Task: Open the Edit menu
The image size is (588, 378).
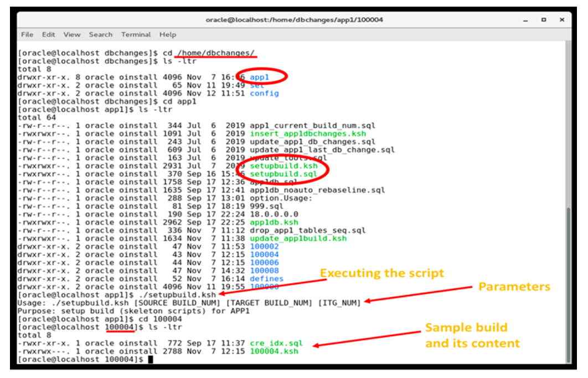Action: click(x=49, y=34)
